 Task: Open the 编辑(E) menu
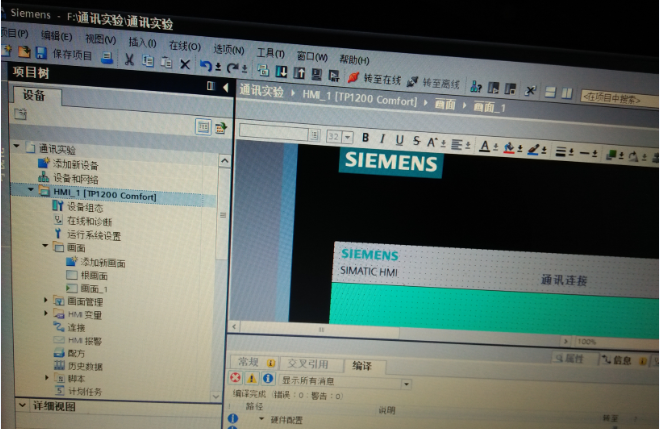tap(56, 36)
